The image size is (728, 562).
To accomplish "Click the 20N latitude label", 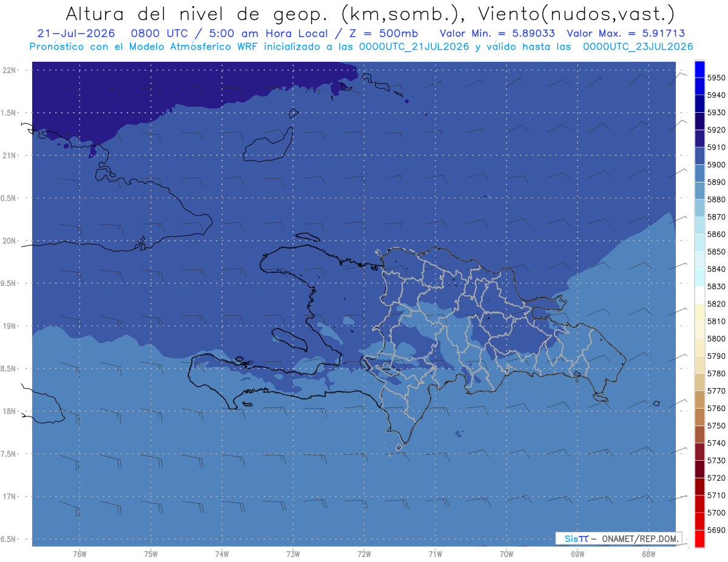I will [10, 241].
